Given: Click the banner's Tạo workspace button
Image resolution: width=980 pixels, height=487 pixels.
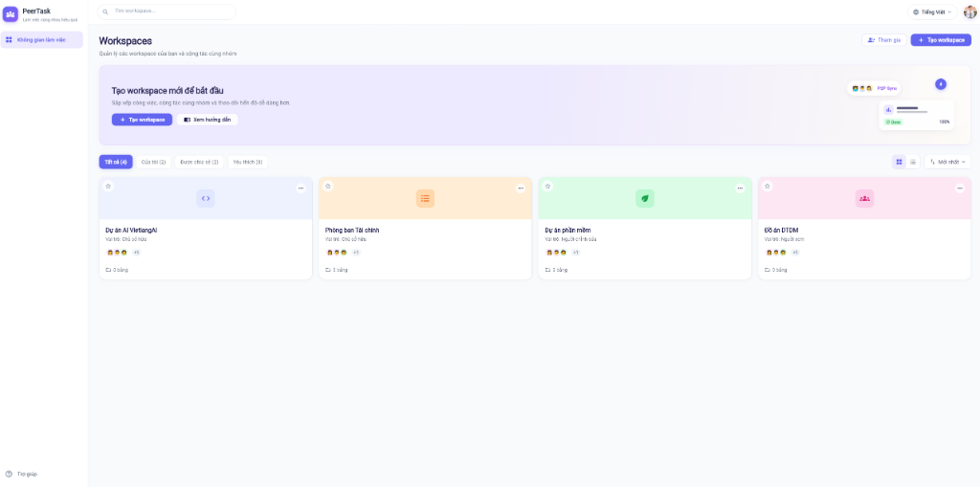Looking at the screenshot, I should tap(142, 120).
